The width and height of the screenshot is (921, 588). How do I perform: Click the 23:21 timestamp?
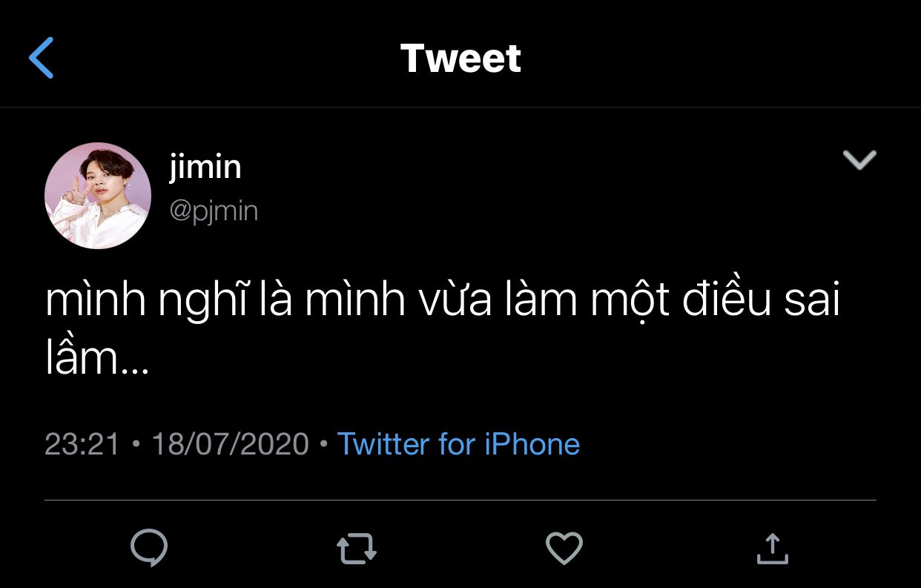tap(82, 444)
